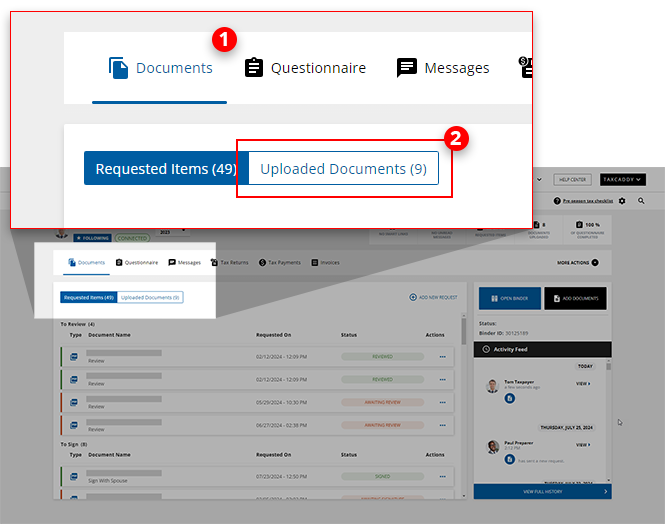Select the small Uploaded Documents (9) toggle
The height and width of the screenshot is (524, 665).
click(x=150, y=297)
